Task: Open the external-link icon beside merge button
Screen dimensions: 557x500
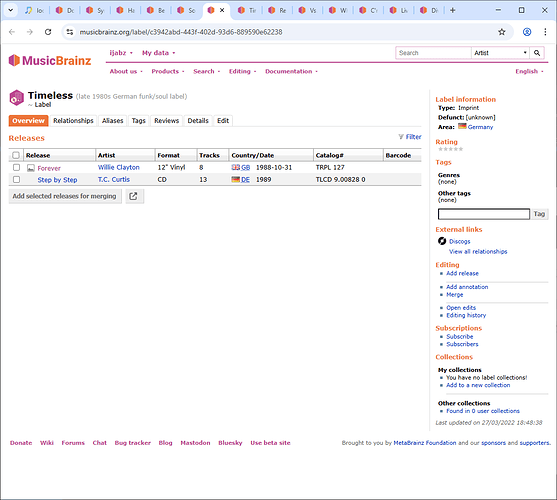Action: coord(133,196)
